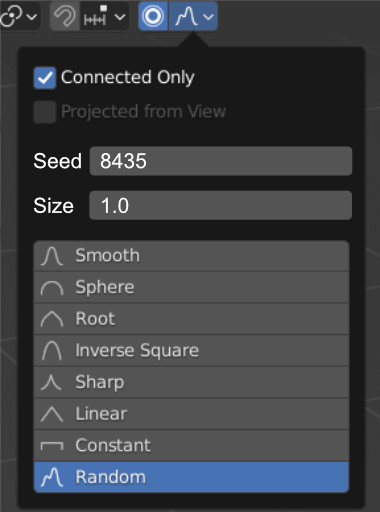This screenshot has height=512, width=380.
Task: Choose the highlighted Random falloff label
Action: tap(111, 477)
